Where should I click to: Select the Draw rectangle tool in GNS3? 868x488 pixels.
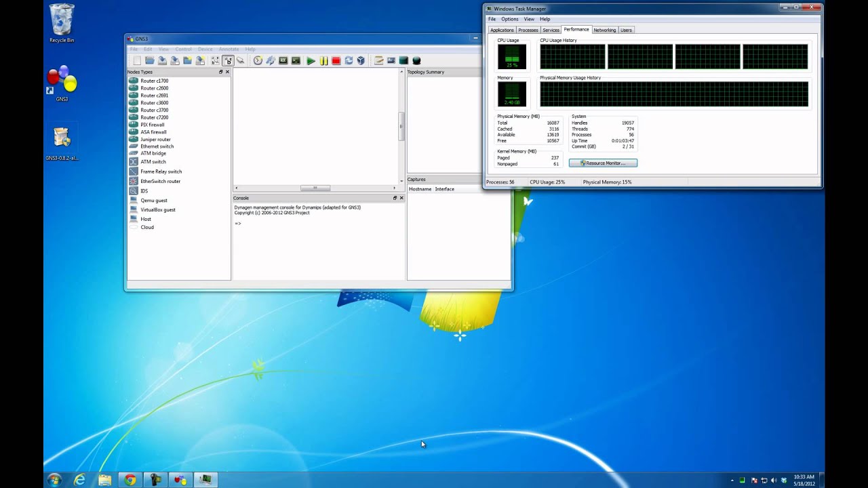(x=403, y=60)
